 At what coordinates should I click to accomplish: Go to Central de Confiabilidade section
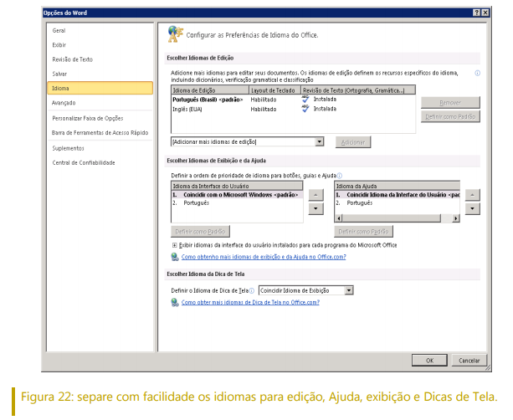(x=83, y=162)
